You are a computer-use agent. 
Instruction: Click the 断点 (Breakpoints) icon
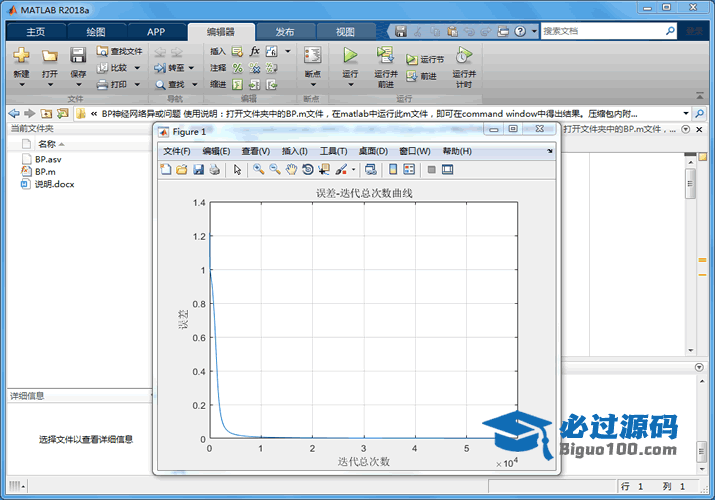[x=312, y=55]
